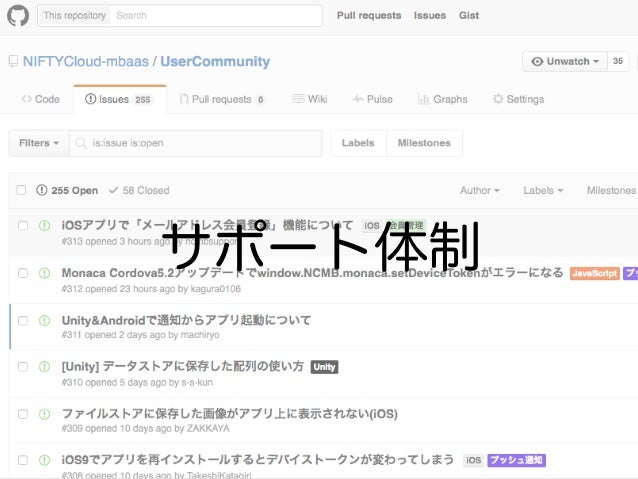Open the Unwatch dropdown menu
The image size is (638, 479).
[x=565, y=61]
